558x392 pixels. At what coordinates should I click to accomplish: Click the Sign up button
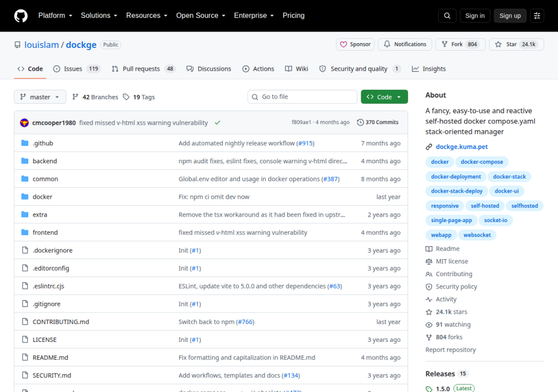510,16
